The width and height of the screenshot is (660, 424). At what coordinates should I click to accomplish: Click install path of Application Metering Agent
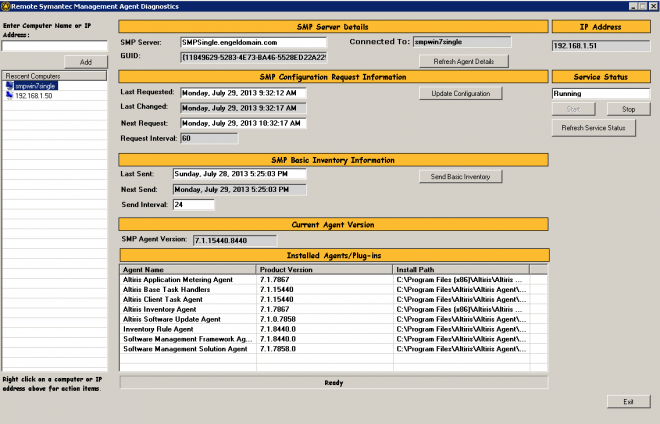point(459,280)
